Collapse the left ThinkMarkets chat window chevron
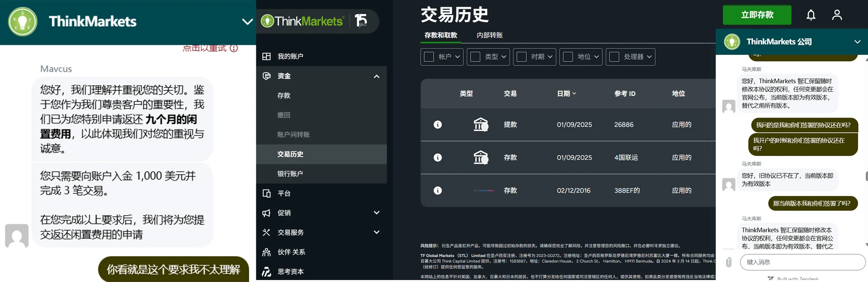The height and width of the screenshot is (282, 868). tap(247, 22)
